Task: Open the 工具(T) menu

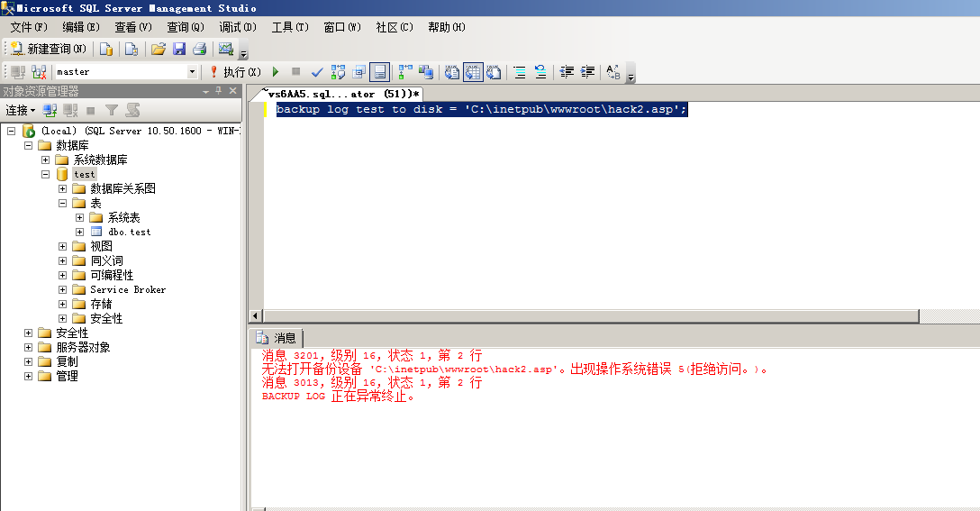Action: [x=290, y=27]
